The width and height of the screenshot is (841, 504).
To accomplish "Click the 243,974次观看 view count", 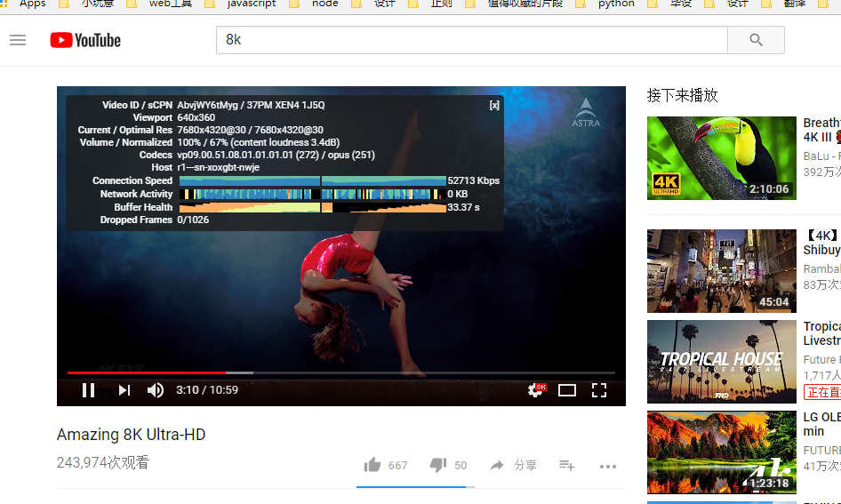I will [x=103, y=463].
